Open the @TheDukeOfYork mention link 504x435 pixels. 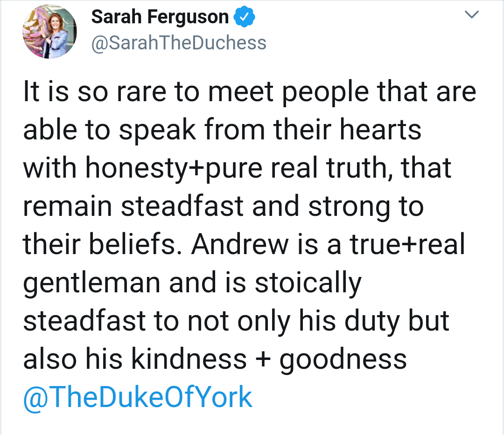click(138, 397)
